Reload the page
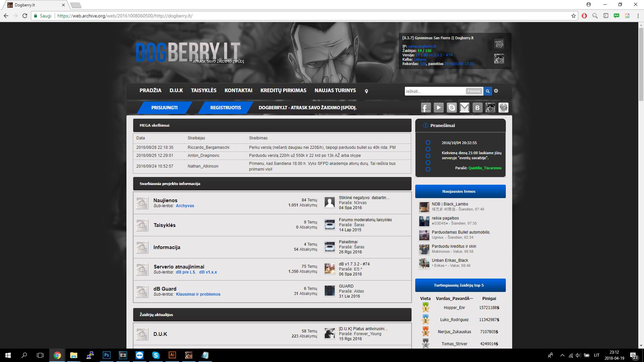644x362 pixels. (x=24, y=16)
